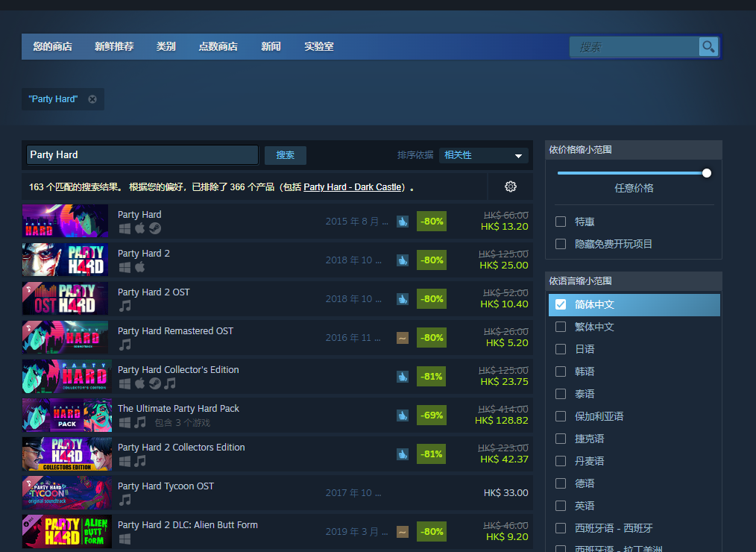The width and height of the screenshot is (756, 552).
Task: Click the mixed review icon for Alien Butt Form DLC
Action: pos(403,532)
